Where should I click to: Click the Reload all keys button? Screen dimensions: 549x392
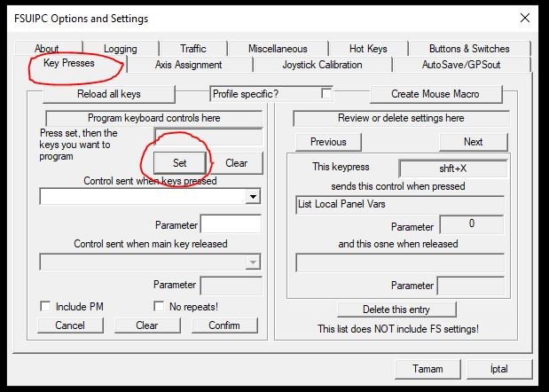109,94
